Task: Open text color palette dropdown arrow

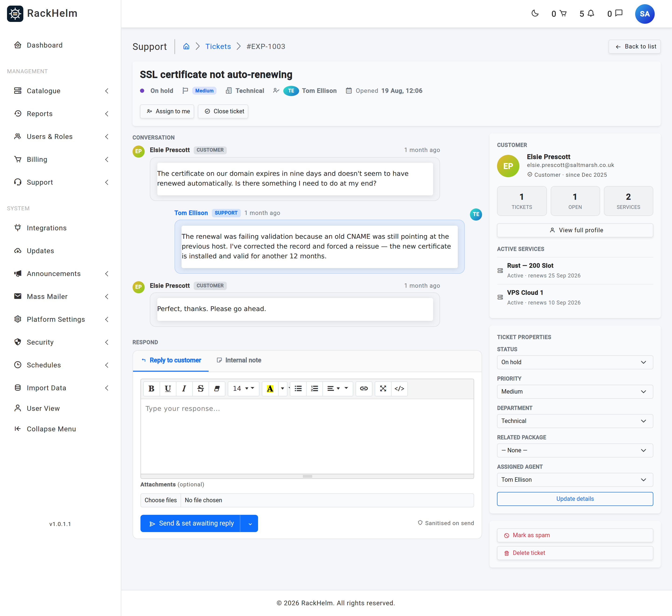Action: pyautogui.click(x=283, y=388)
